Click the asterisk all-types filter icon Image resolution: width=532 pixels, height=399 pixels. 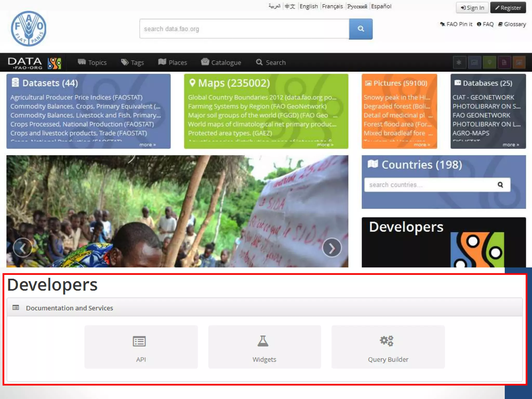tap(459, 62)
